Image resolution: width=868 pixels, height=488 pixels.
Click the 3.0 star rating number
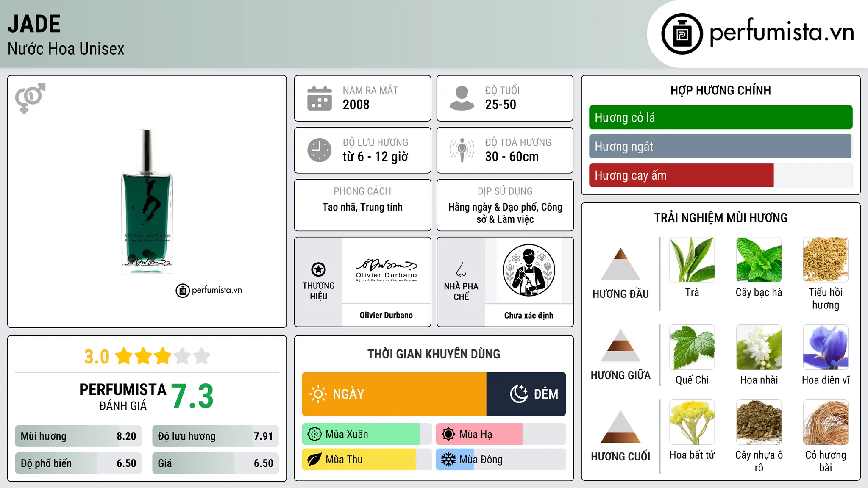click(x=97, y=357)
